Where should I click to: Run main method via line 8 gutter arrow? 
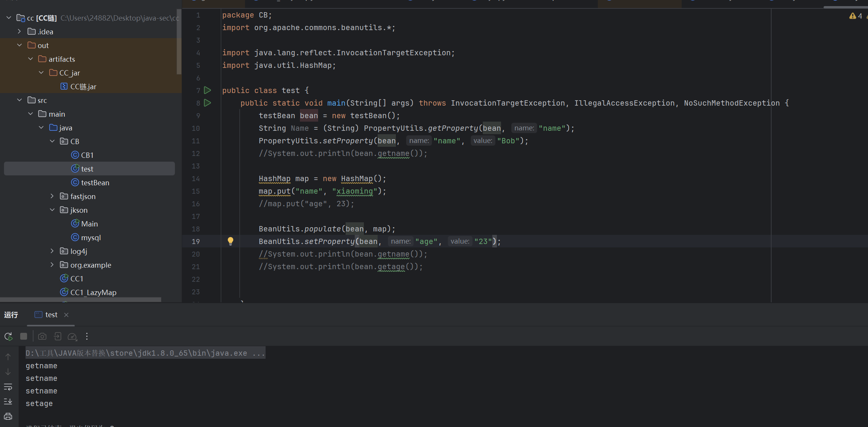click(208, 103)
